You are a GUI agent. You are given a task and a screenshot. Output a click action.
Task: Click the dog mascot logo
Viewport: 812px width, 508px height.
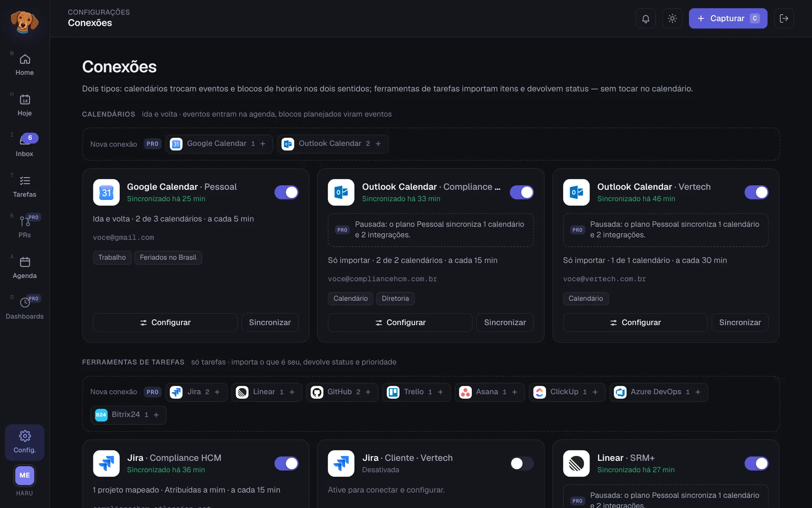coord(25,22)
